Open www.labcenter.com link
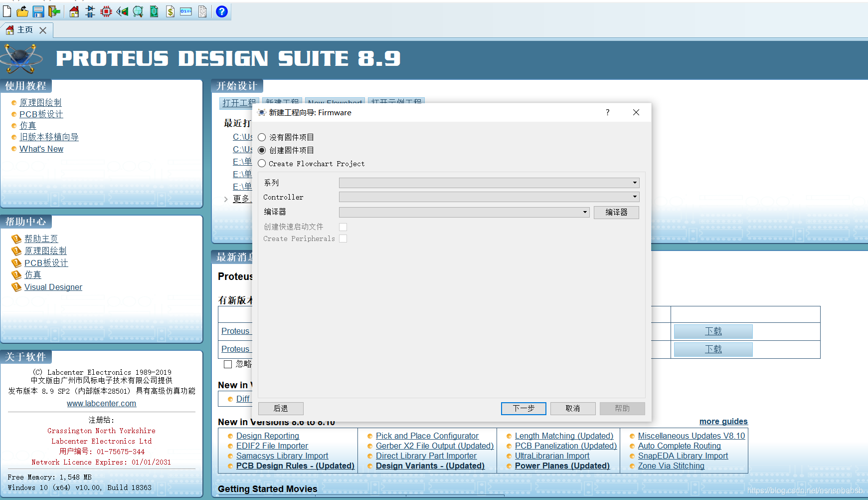 102,403
